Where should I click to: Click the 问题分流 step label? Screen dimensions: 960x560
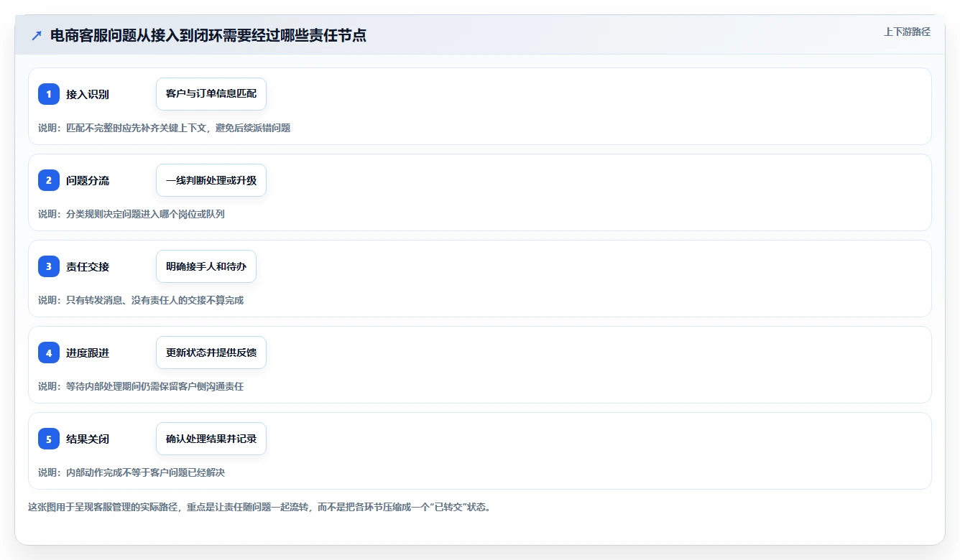88,180
